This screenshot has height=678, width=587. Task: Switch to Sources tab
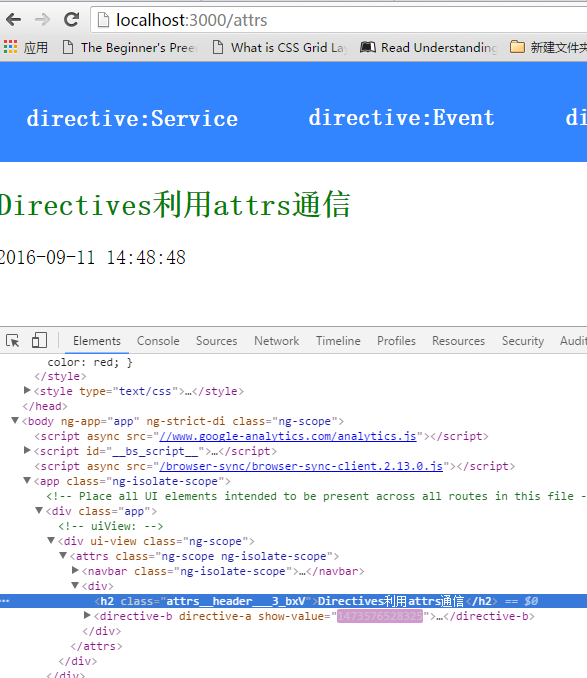point(217,341)
